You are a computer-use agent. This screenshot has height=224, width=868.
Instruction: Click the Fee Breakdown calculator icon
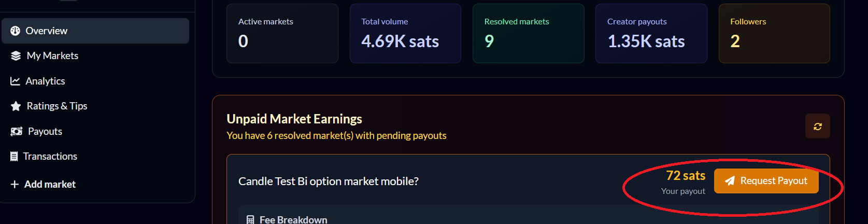pos(250,220)
